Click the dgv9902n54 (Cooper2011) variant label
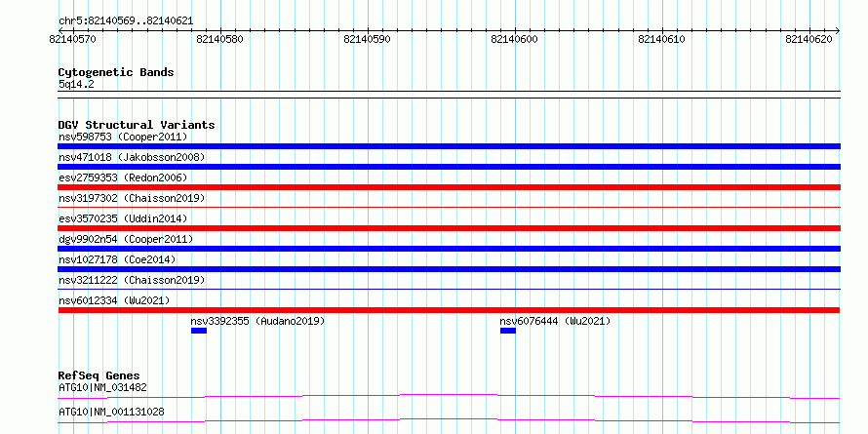Screen dimensions: 868x434 (126, 239)
